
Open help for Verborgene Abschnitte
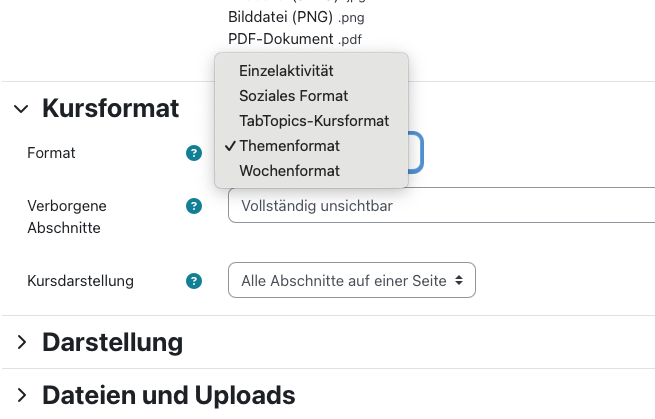pos(194,206)
